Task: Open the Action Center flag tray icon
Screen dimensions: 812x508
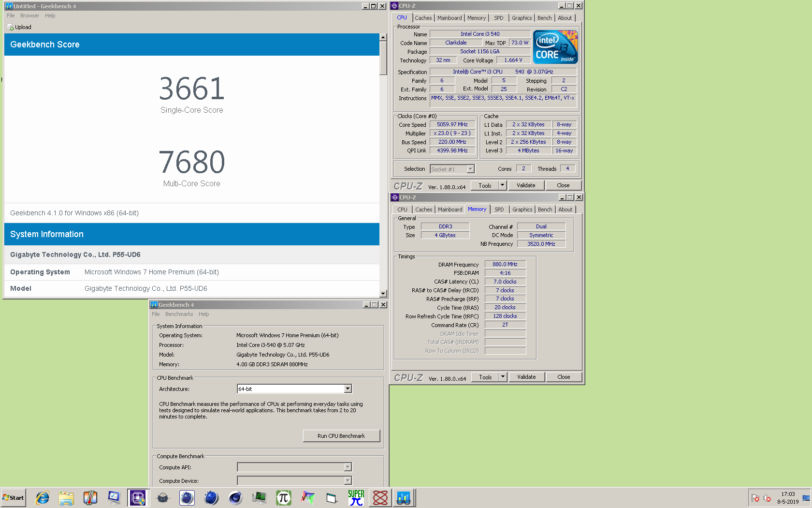Action: pos(755,498)
